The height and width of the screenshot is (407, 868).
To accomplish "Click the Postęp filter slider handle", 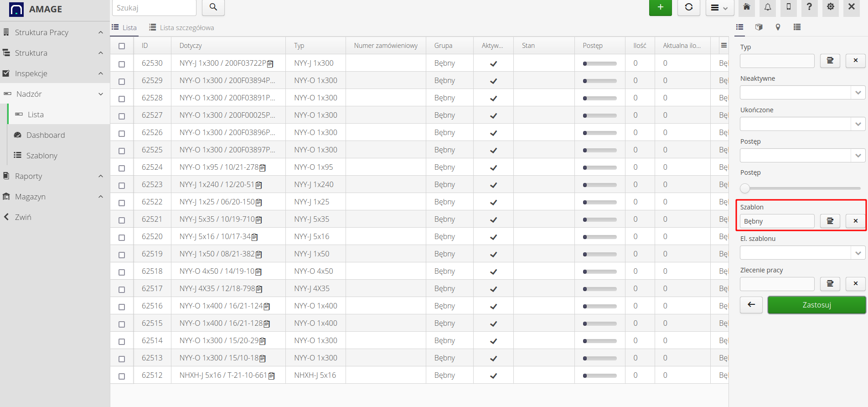I will click(x=745, y=188).
